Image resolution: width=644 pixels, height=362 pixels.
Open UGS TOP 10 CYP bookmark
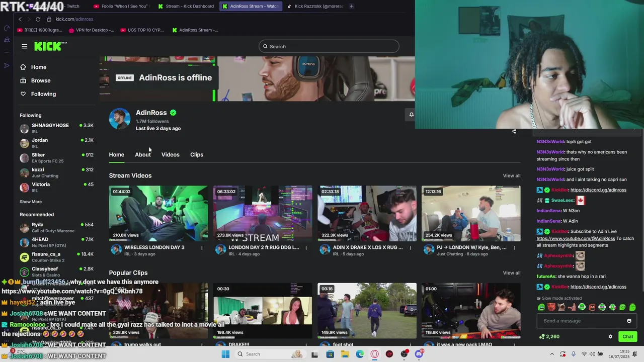pos(142,30)
